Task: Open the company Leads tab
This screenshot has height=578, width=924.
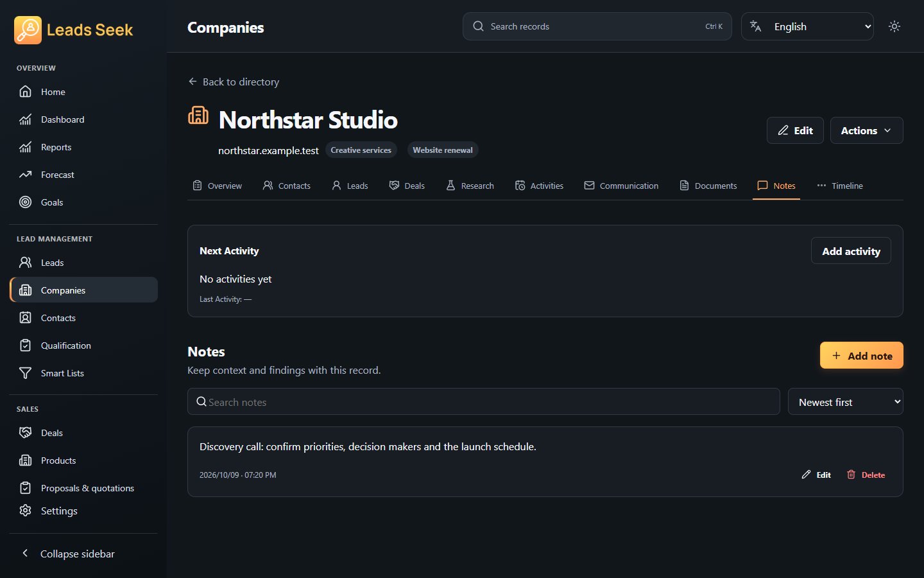Action: coord(350,186)
